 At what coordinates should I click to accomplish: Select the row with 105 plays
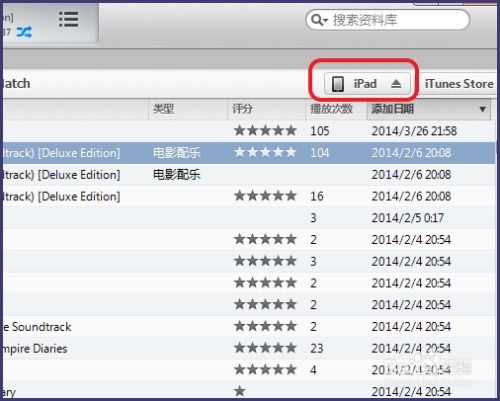248,131
